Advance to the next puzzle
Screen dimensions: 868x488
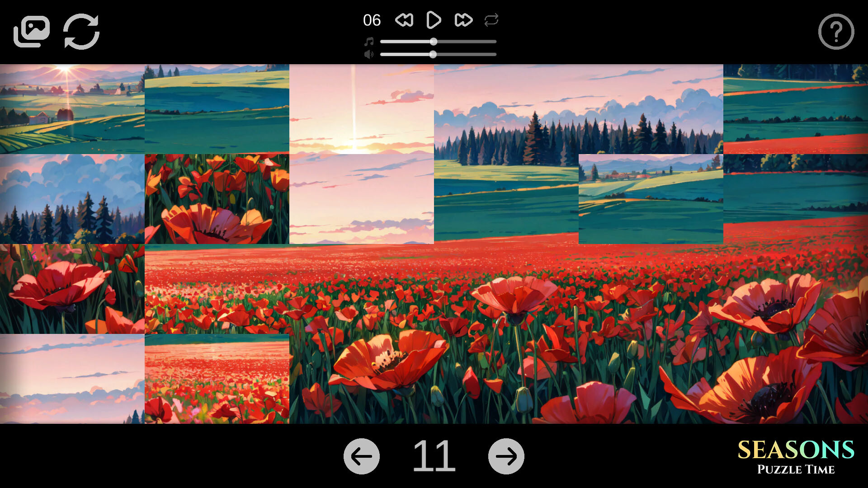click(x=506, y=457)
